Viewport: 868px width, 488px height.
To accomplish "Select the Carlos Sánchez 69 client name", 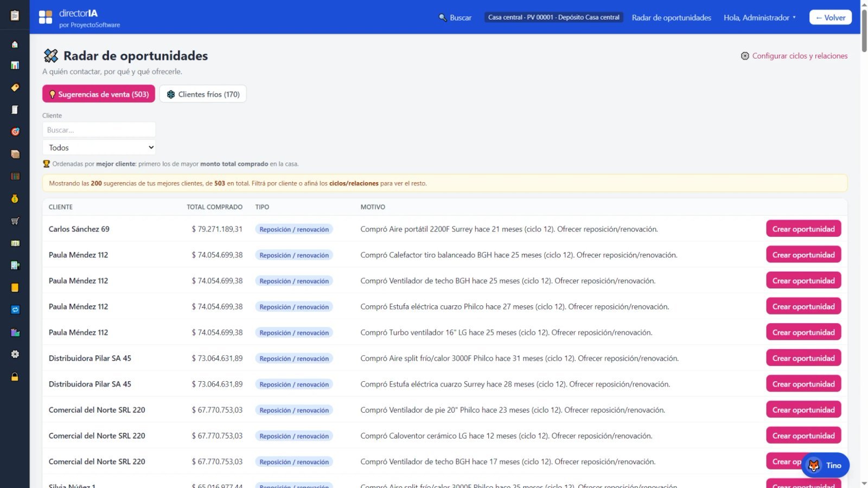I will click(79, 229).
